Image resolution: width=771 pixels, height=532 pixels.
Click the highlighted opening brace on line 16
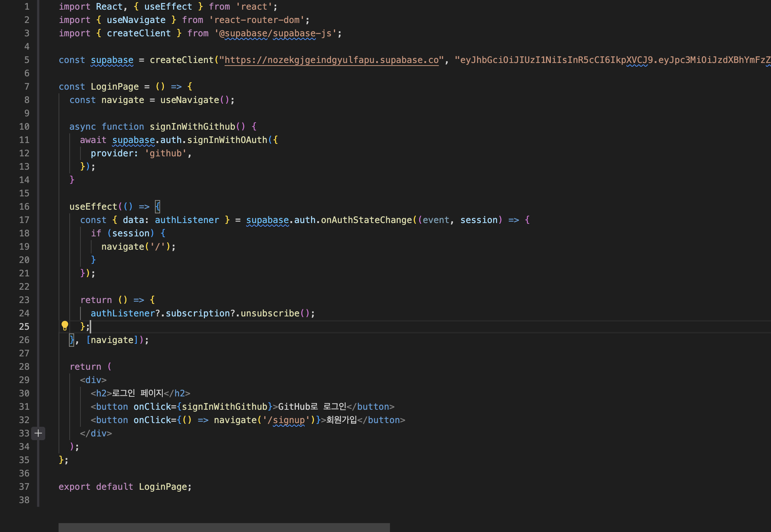pos(158,207)
